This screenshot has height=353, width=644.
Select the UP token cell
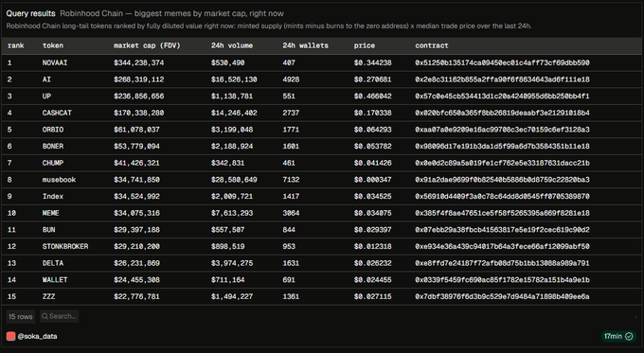pyautogui.click(x=46, y=96)
